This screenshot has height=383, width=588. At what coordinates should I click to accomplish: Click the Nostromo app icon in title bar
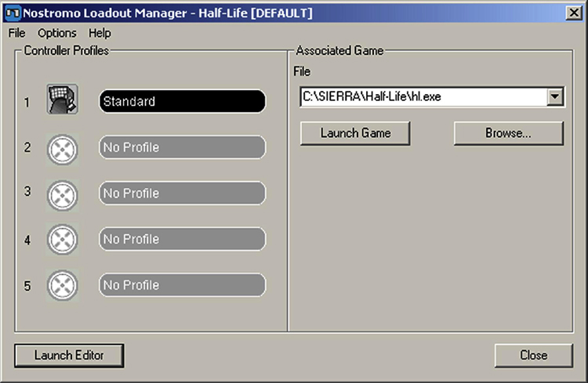(12, 12)
